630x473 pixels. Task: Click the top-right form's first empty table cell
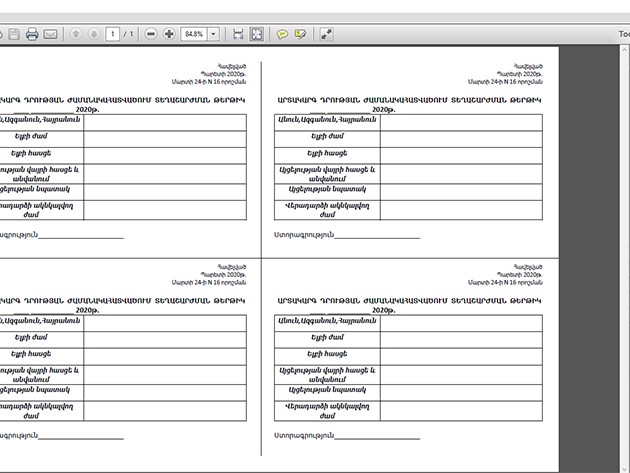(x=461, y=122)
